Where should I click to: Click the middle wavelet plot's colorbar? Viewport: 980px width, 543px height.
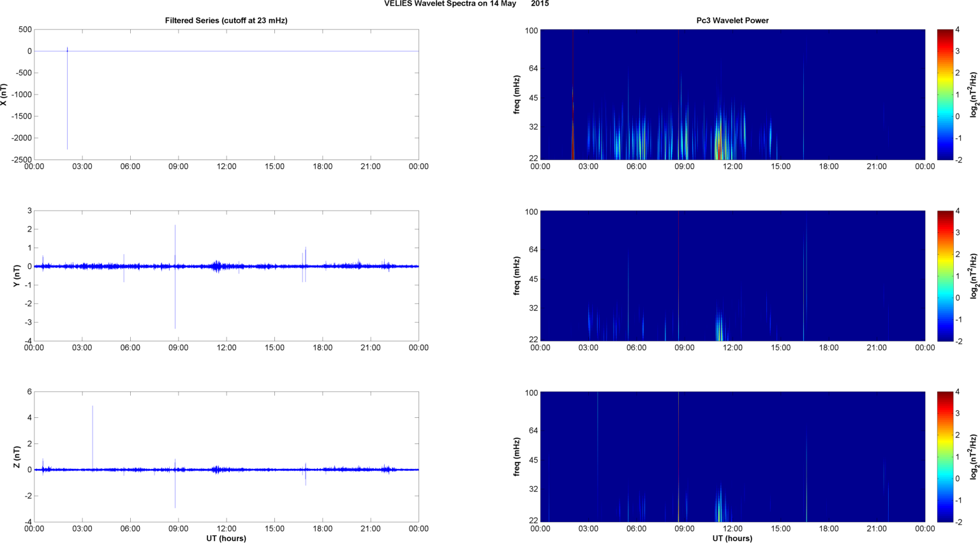(x=946, y=276)
